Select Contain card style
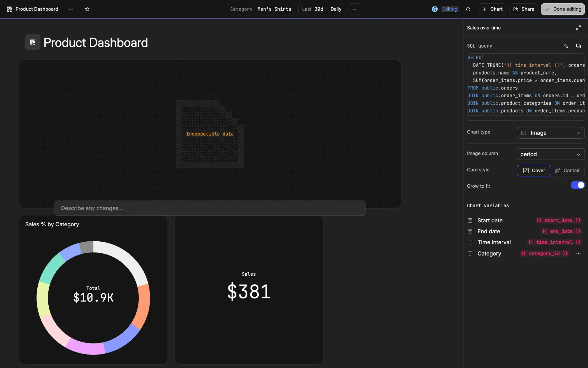 (568, 171)
